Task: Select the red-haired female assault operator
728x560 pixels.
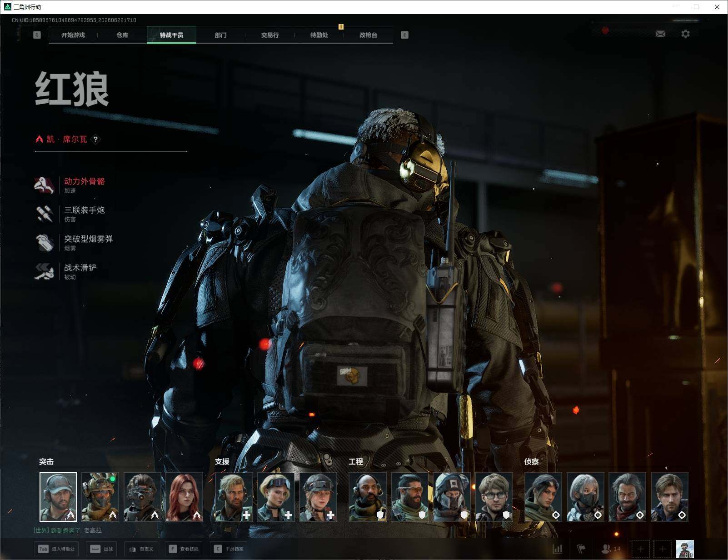Action: point(184,497)
